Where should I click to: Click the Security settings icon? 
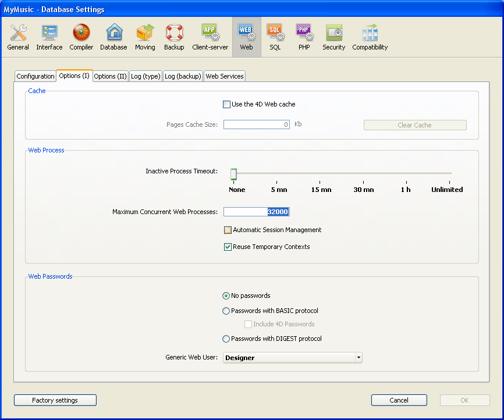coord(334,37)
